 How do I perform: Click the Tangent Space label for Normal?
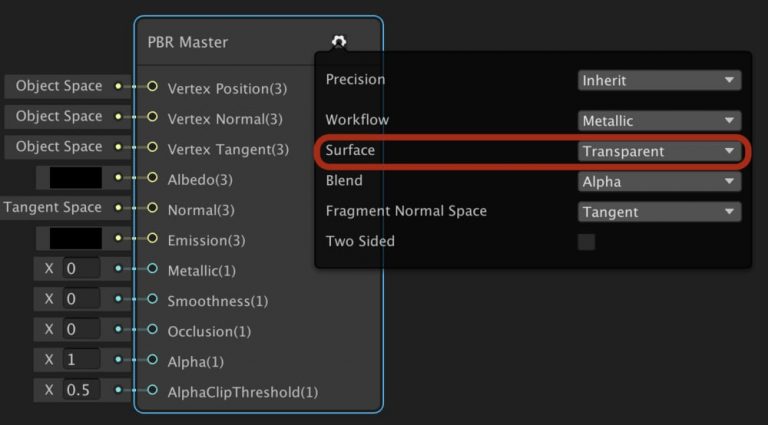52,208
